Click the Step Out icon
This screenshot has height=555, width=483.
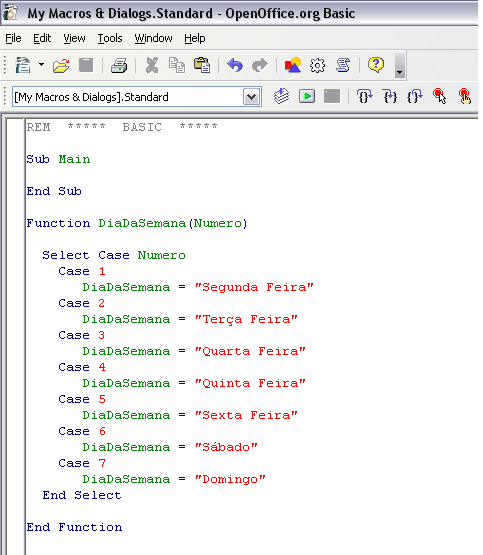click(415, 96)
